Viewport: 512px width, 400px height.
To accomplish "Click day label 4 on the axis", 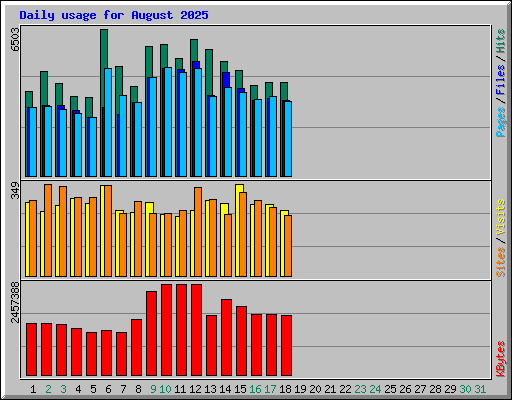I will (78, 389).
